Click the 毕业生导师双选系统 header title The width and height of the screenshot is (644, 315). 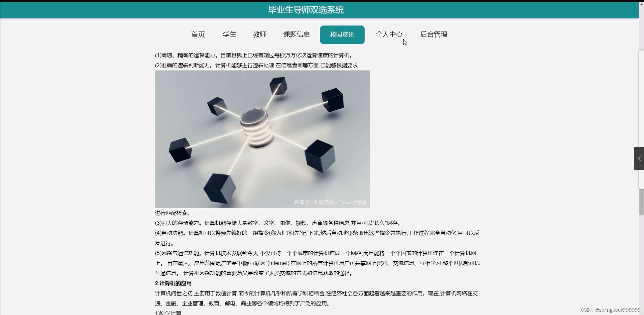tap(306, 10)
